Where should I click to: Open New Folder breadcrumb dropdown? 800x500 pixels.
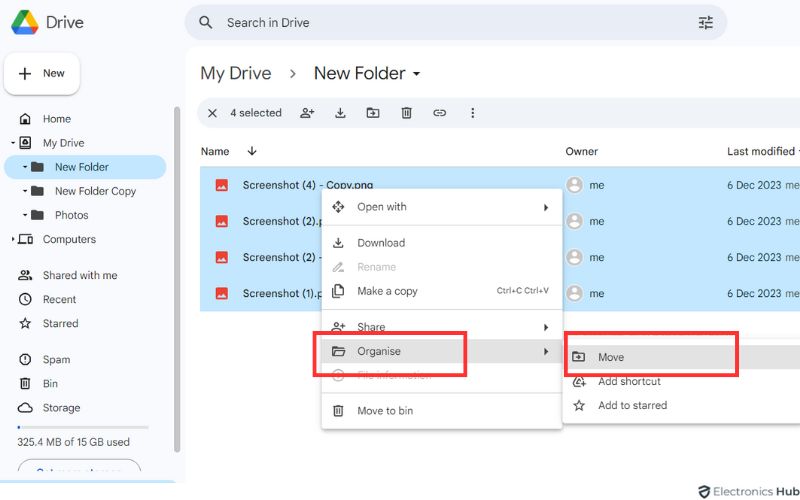tap(416, 74)
